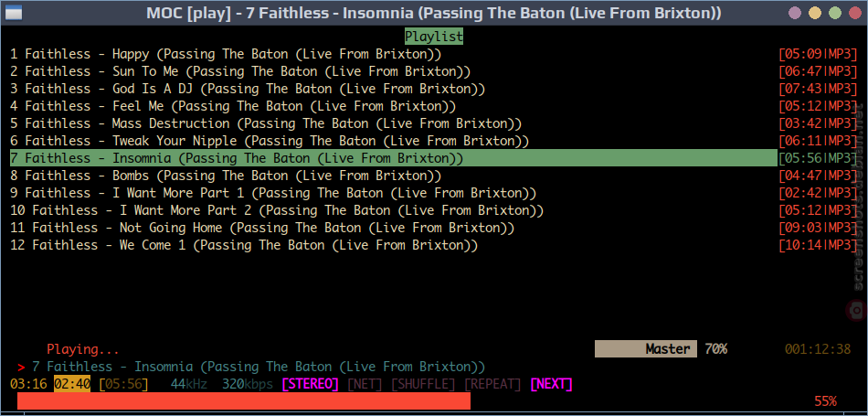Click the 55% progress percentage
This screenshot has width=868, height=416.
pyautogui.click(x=825, y=401)
